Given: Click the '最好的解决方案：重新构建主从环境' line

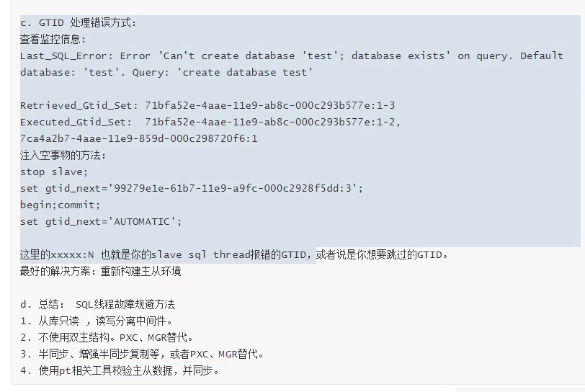Looking at the screenshot, I should (100, 271).
